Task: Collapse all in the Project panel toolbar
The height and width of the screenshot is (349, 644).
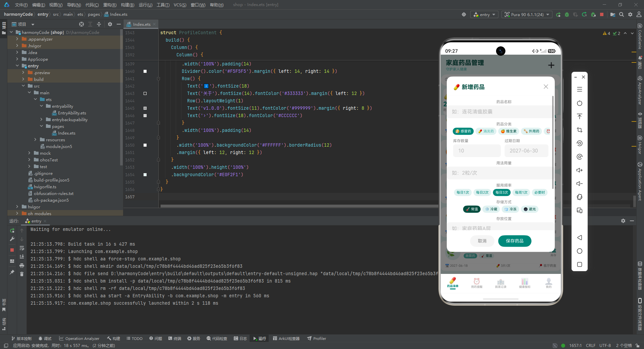Action: pyautogui.click(x=99, y=24)
